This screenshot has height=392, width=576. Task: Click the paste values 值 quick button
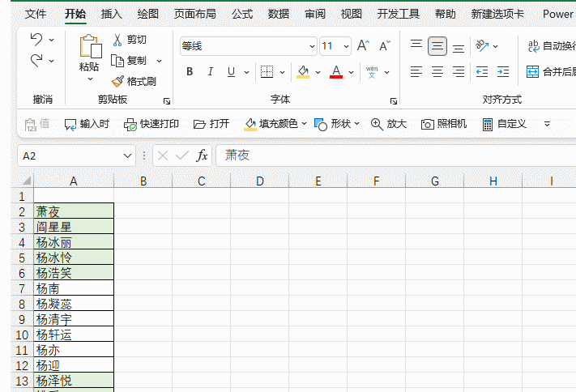(36, 124)
